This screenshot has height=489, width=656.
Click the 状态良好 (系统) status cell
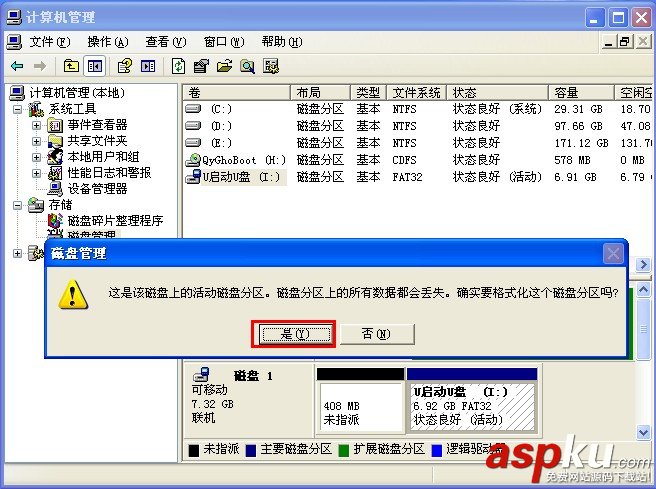[497, 109]
